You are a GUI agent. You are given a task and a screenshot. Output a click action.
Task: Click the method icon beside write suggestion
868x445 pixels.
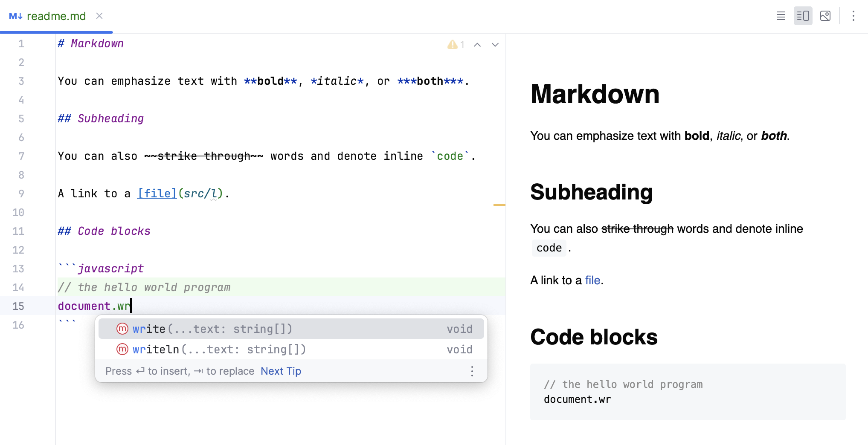pos(122,329)
